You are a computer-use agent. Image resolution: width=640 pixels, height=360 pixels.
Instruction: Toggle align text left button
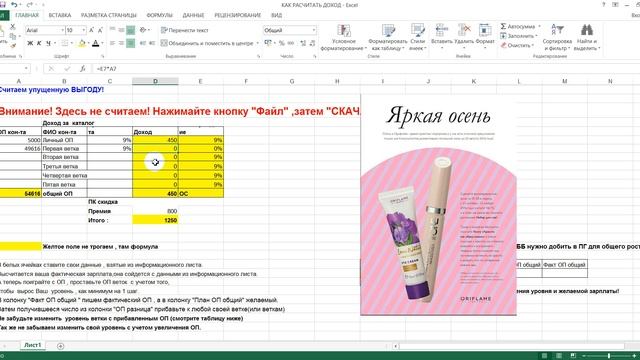(112, 43)
